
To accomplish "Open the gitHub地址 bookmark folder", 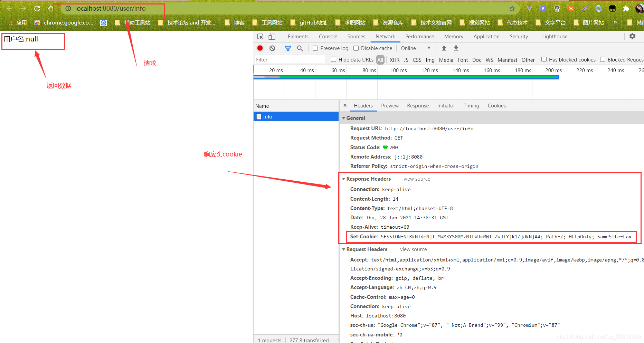I will click(309, 22).
